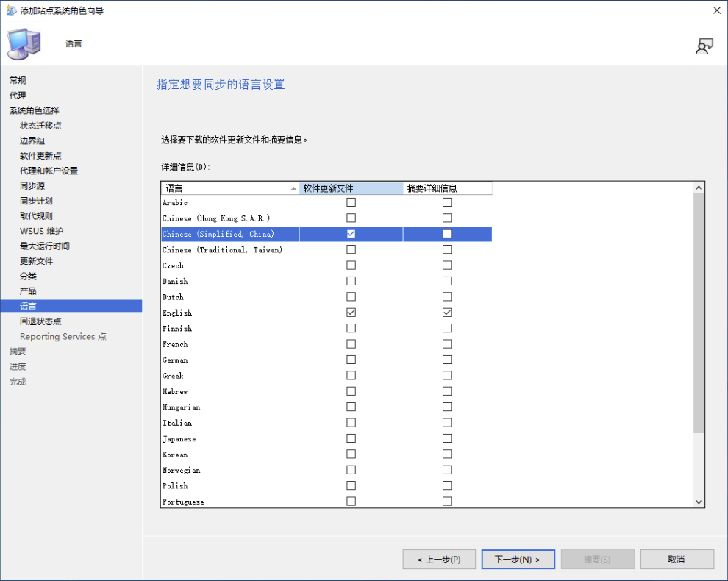Image resolution: width=728 pixels, height=581 pixels.
Task: Click the 软件更新文件 column header
Action: 351,188
